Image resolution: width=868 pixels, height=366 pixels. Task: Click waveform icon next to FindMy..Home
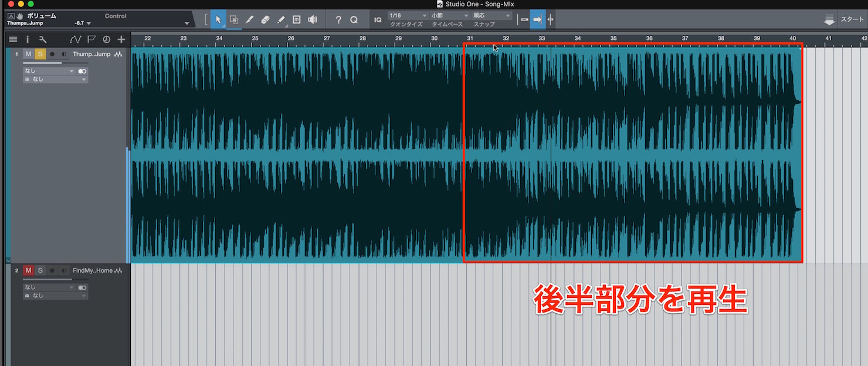pos(118,271)
